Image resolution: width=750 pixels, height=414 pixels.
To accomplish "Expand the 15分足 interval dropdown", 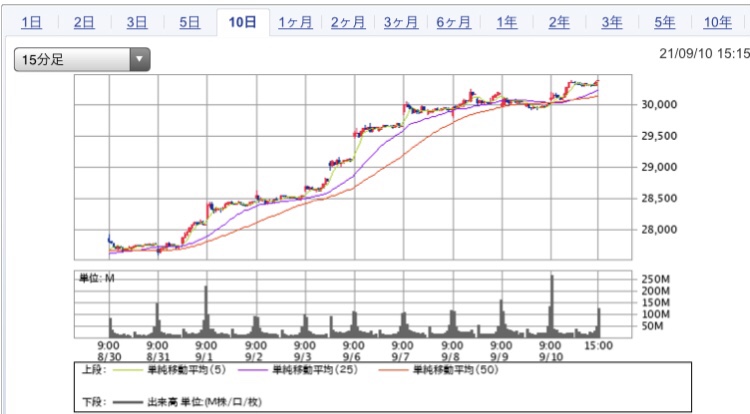I will point(72,60).
